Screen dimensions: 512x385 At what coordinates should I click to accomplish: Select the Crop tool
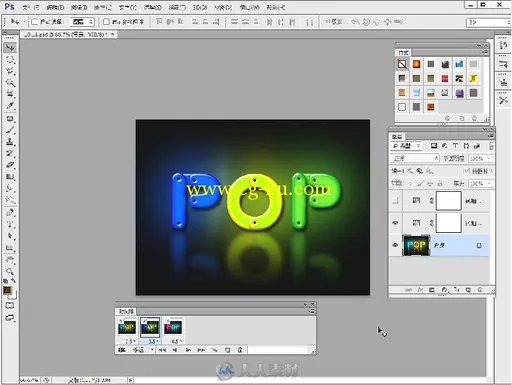10,94
